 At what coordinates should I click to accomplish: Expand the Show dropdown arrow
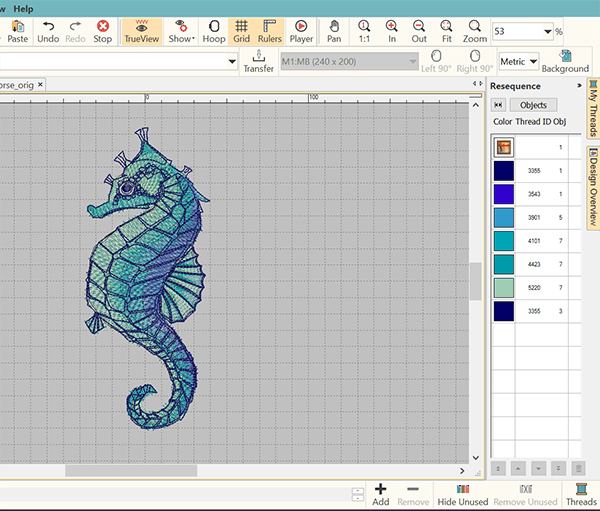(191, 38)
